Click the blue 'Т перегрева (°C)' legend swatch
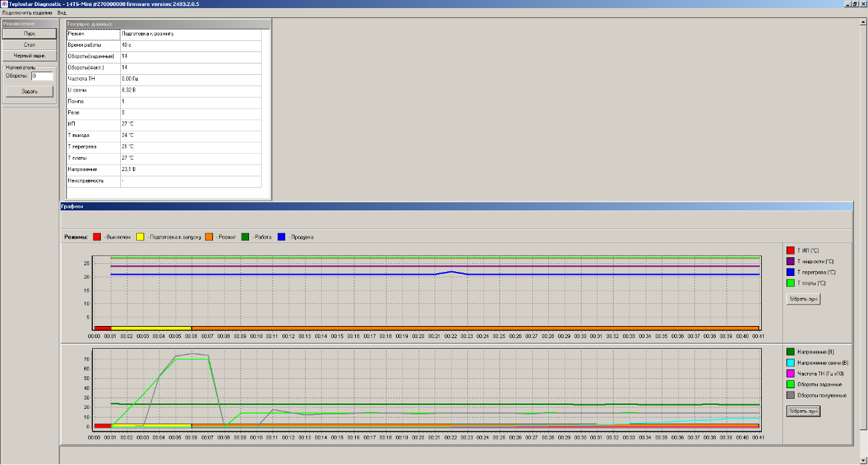The width and height of the screenshot is (868, 465). 791,272
